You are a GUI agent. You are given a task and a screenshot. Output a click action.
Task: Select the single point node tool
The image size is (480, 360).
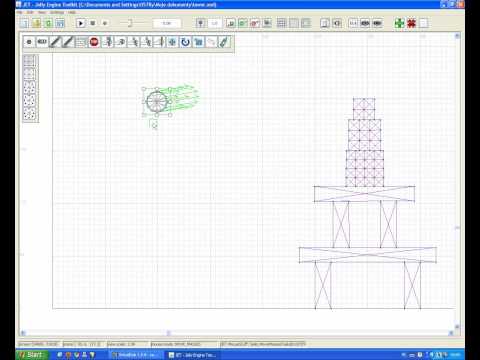29,42
